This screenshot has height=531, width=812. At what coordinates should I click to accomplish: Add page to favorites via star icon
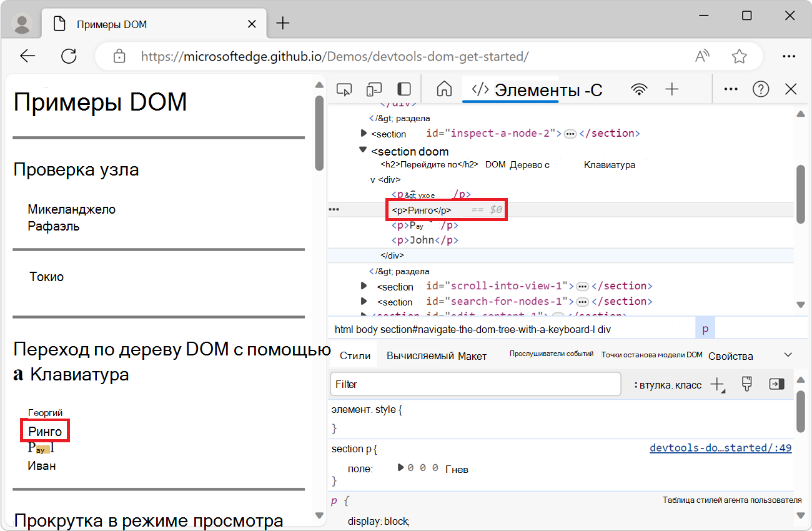[x=740, y=56]
